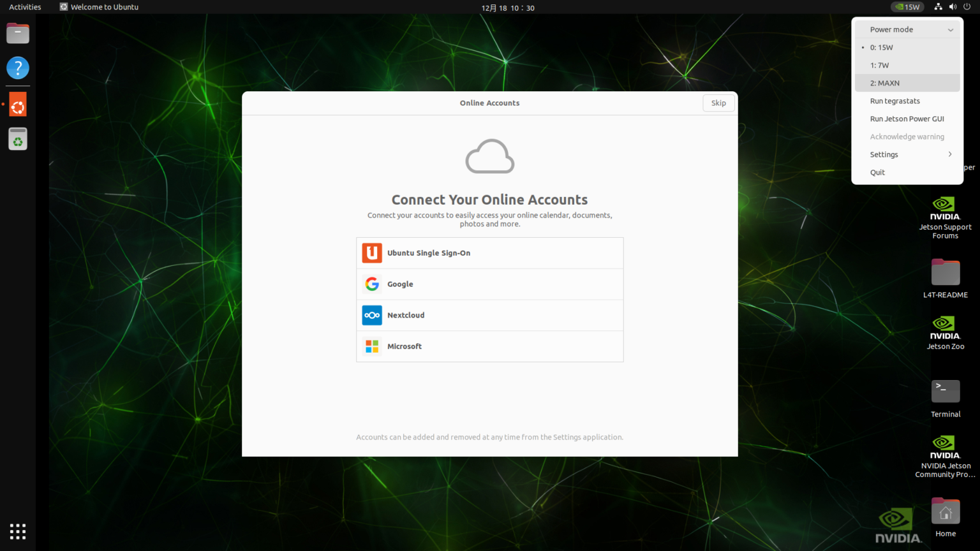The height and width of the screenshot is (551, 980).
Task: Open the clock and calendar in top bar
Action: coord(508,8)
